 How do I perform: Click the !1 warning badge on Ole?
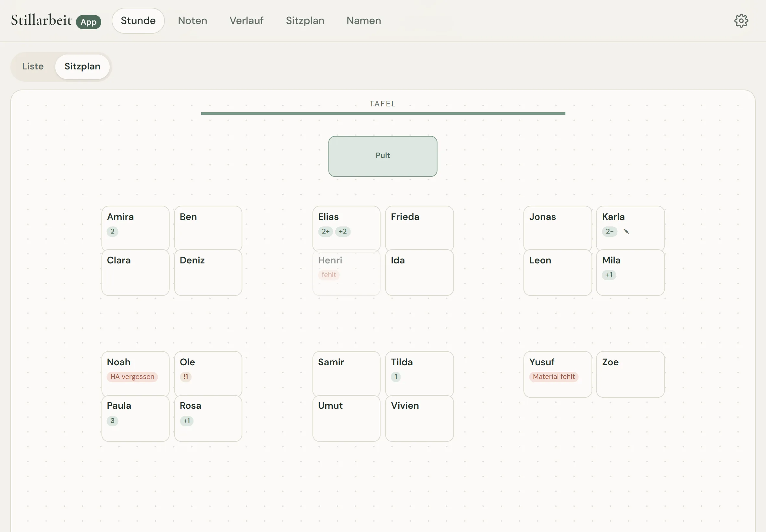[x=185, y=377]
